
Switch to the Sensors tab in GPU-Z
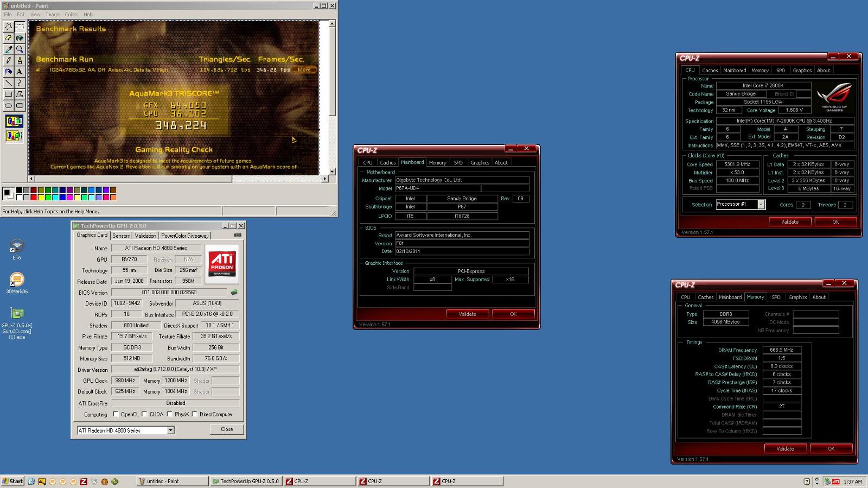coord(121,236)
